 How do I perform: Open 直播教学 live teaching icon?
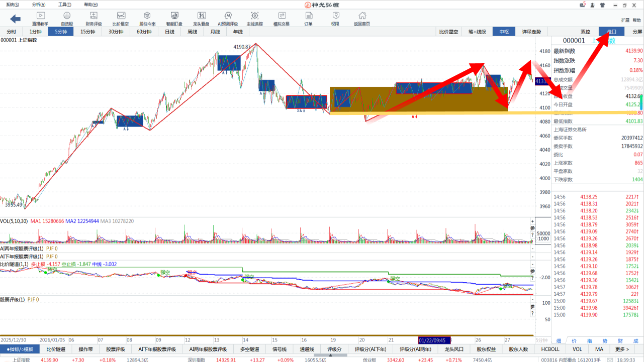40,19
